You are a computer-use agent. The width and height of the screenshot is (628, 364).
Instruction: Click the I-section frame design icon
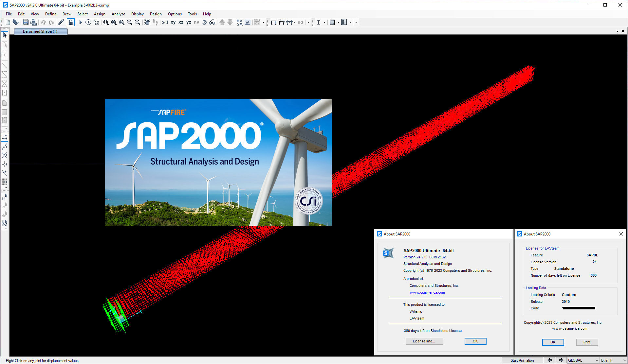(318, 22)
